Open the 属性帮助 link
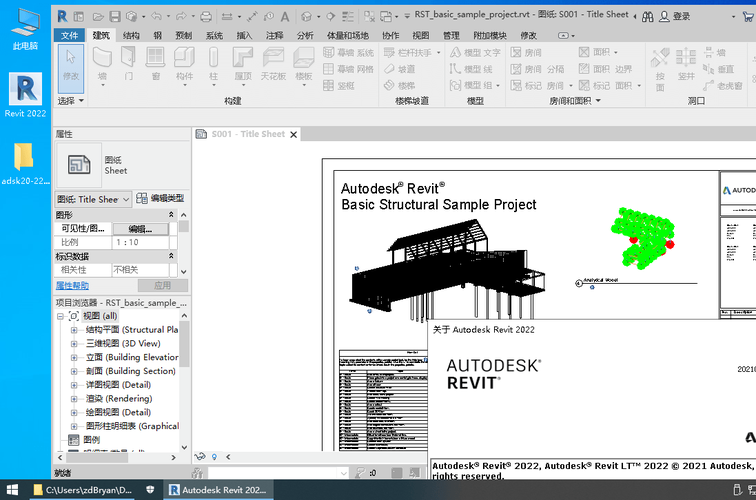This screenshot has width=756, height=500. [73, 285]
